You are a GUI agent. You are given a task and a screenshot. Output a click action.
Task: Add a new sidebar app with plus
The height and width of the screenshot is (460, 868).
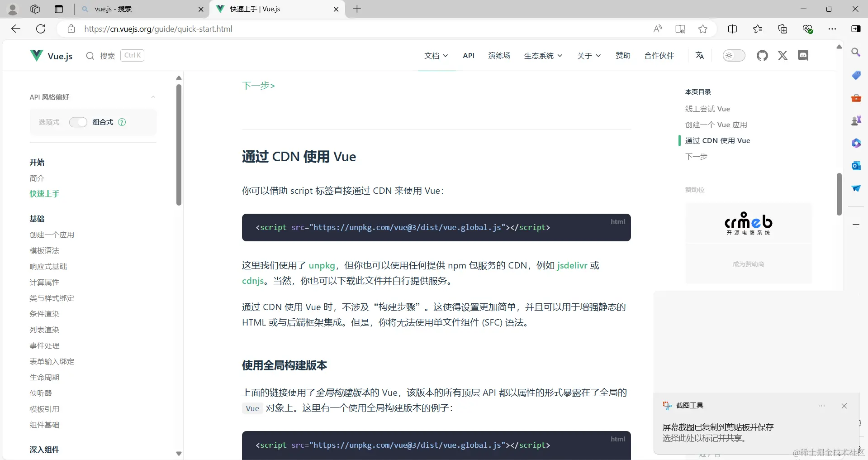[x=856, y=225]
